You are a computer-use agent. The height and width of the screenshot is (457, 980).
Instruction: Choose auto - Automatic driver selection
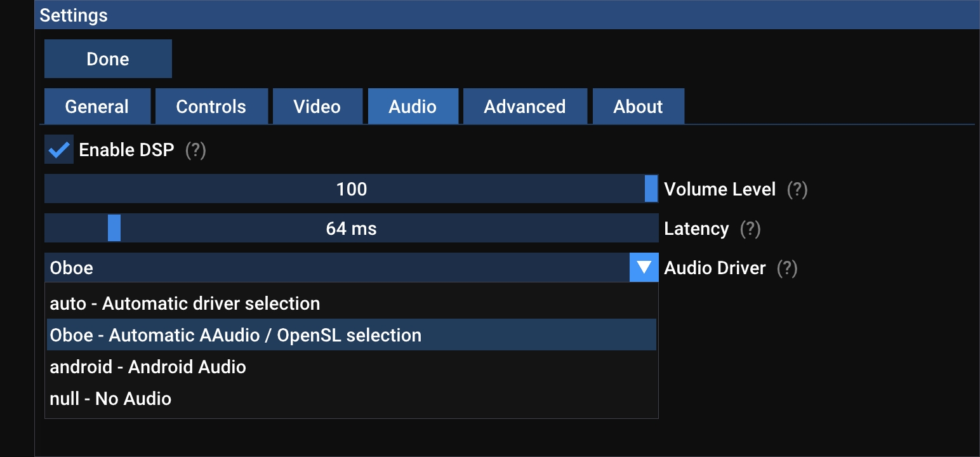coord(351,303)
